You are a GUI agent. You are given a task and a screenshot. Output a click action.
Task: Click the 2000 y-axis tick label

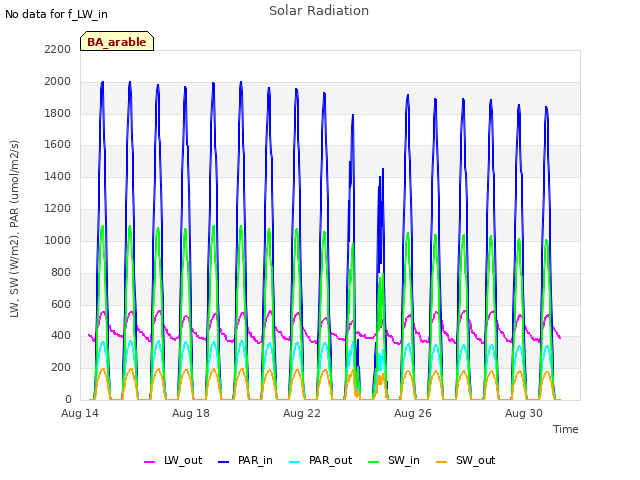(x=58, y=82)
